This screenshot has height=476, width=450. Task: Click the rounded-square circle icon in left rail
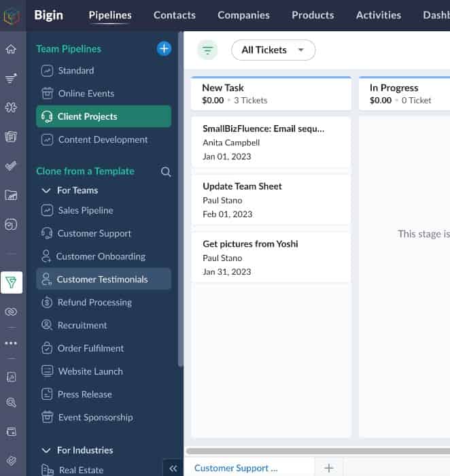pyautogui.click(x=11, y=224)
